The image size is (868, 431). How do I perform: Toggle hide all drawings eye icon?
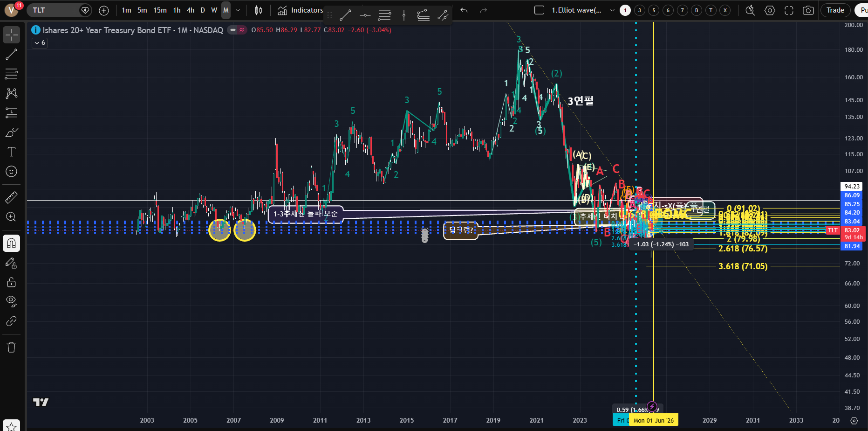[x=12, y=301]
